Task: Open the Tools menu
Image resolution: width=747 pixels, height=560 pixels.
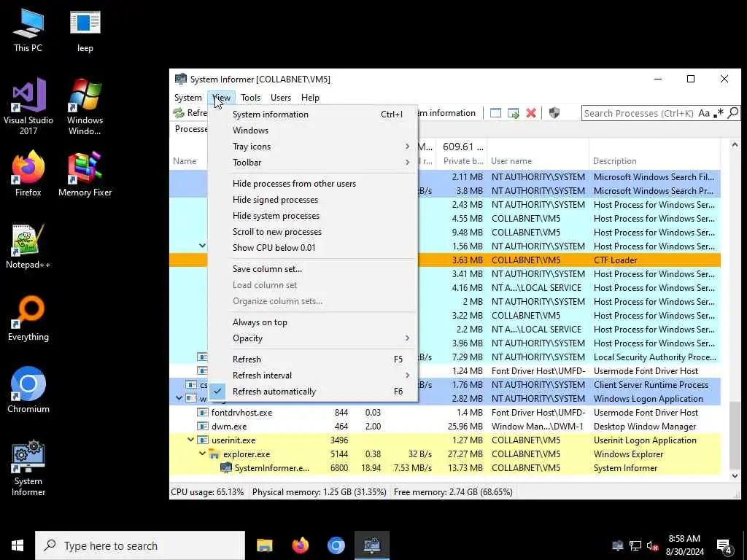Action: pyautogui.click(x=251, y=98)
